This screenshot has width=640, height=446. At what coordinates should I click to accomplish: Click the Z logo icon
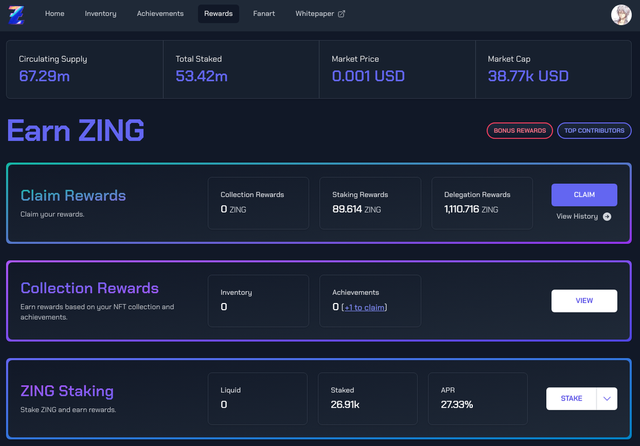(16, 15)
